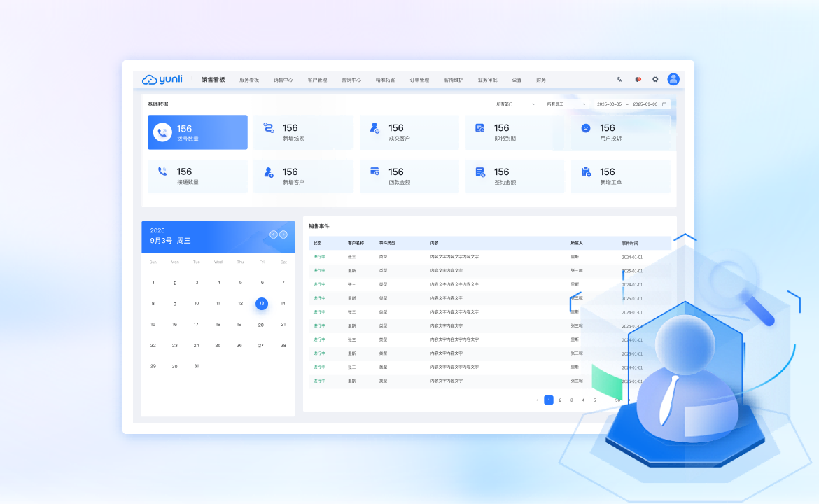Open the 订单管理 navigation link
This screenshot has width=819, height=504.
pos(419,80)
